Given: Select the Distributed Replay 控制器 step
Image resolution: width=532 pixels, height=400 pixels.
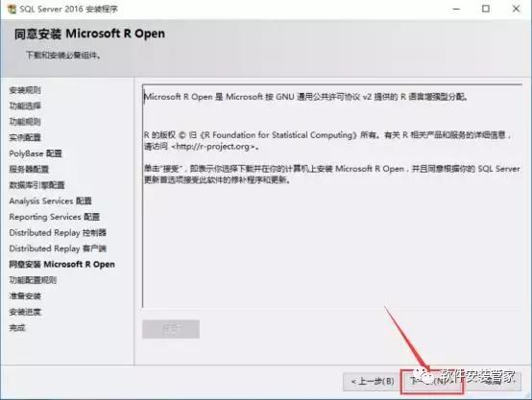Looking at the screenshot, I should pyautogui.click(x=58, y=232).
